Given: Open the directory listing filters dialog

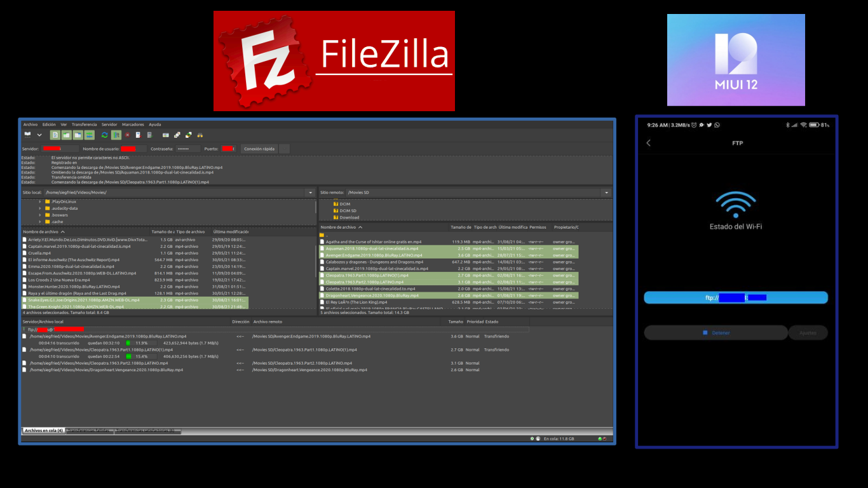Looking at the screenshot, I should click(166, 135).
